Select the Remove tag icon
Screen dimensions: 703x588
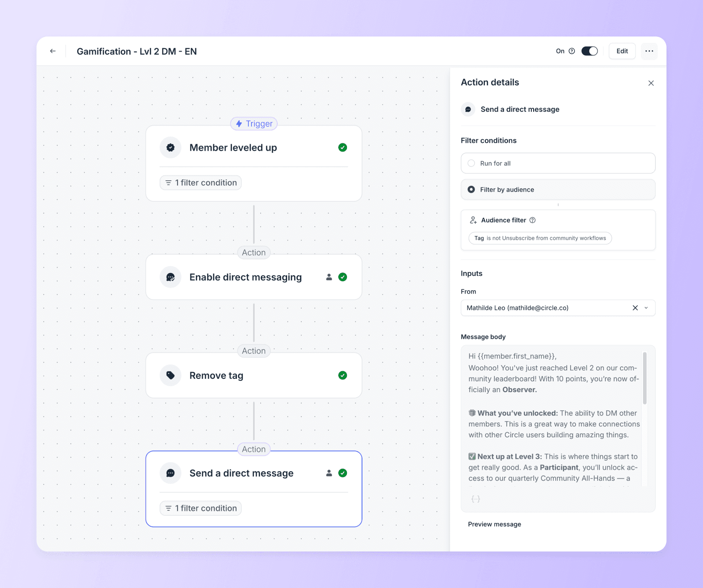[x=171, y=375]
